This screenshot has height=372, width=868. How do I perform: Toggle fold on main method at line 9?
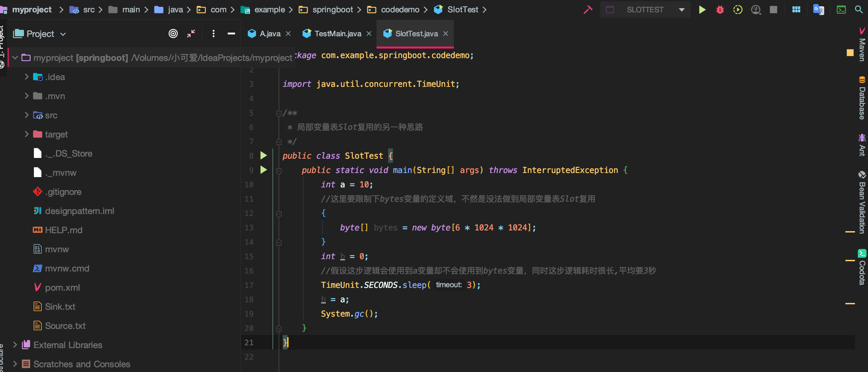279,170
